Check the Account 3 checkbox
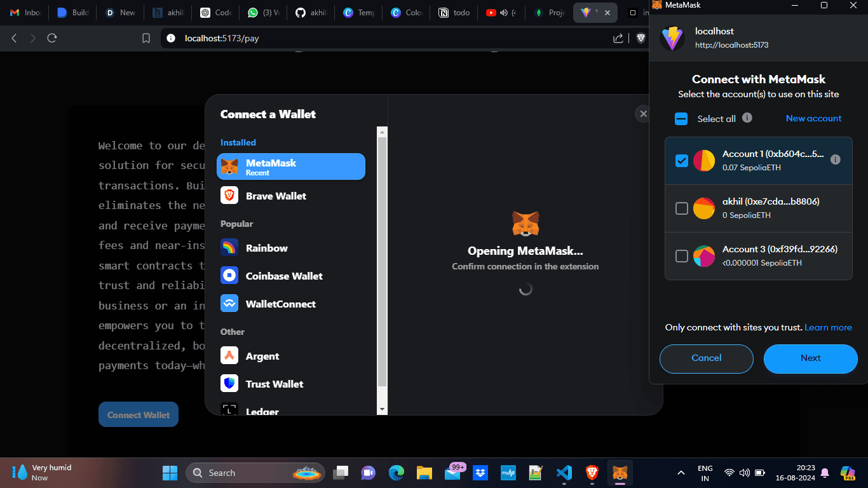The image size is (868, 488). 682,256
